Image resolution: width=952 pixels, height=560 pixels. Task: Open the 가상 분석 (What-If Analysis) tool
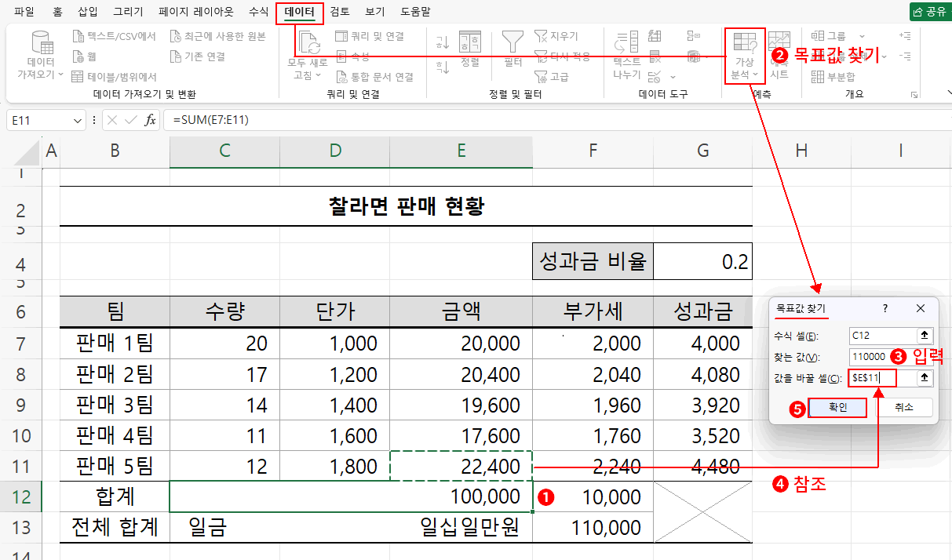[743, 51]
